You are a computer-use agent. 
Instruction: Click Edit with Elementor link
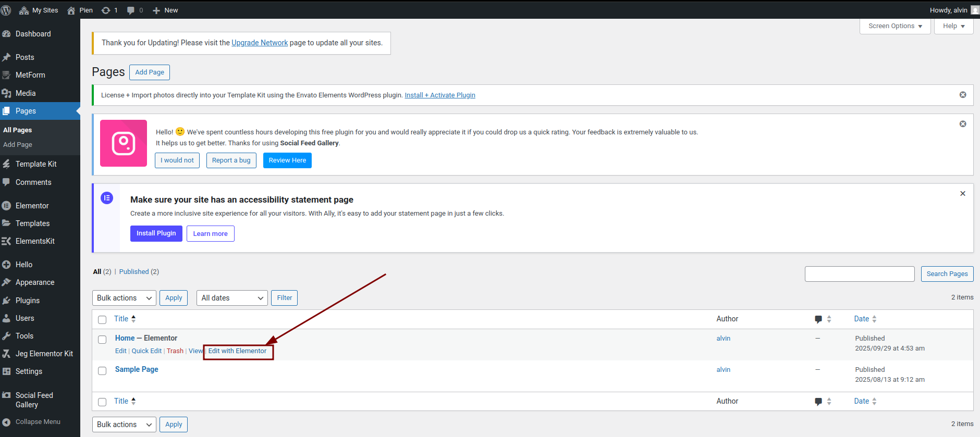point(237,351)
